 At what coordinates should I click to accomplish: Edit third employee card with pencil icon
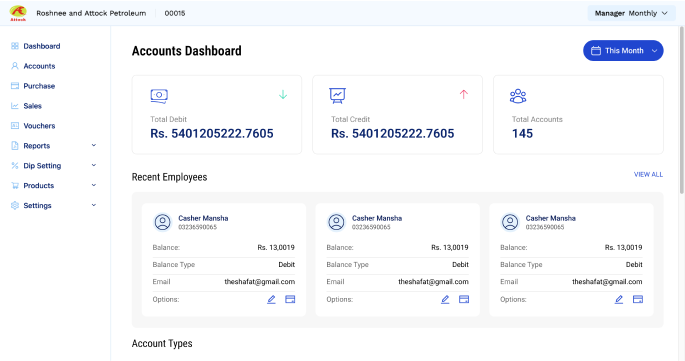619,299
